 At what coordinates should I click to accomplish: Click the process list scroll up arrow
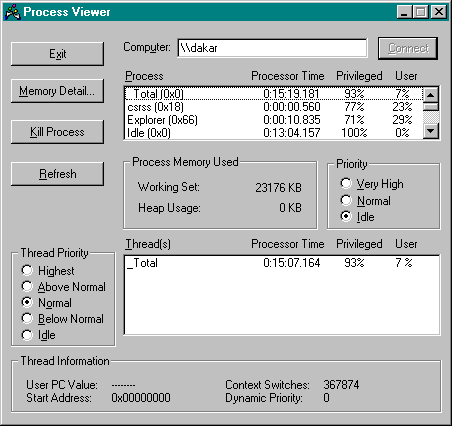(431, 95)
